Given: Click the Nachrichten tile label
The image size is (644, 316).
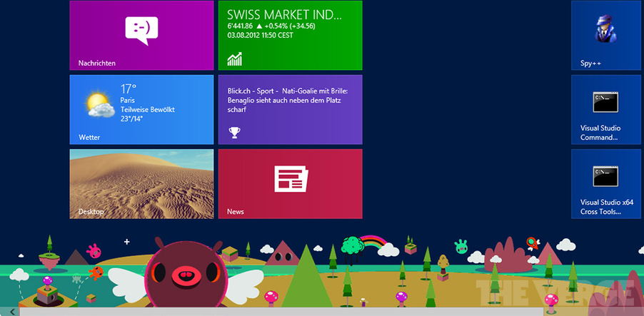Looking at the screenshot, I should tap(97, 63).
